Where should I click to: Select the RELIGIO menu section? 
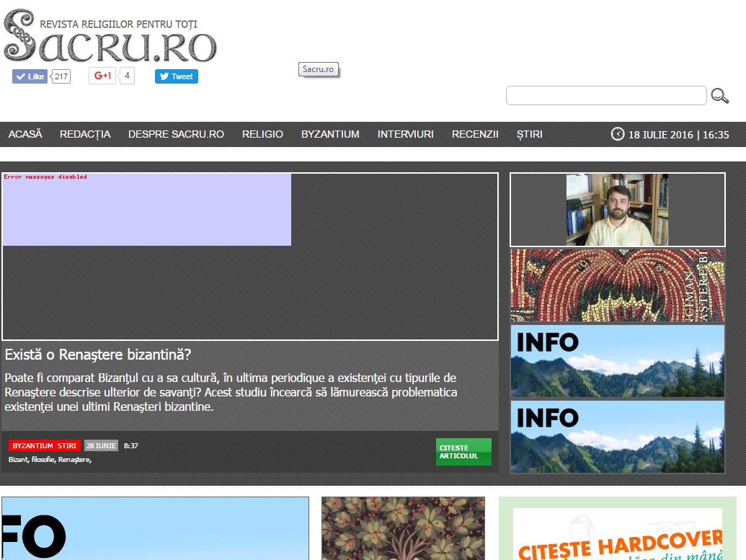point(262,134)
